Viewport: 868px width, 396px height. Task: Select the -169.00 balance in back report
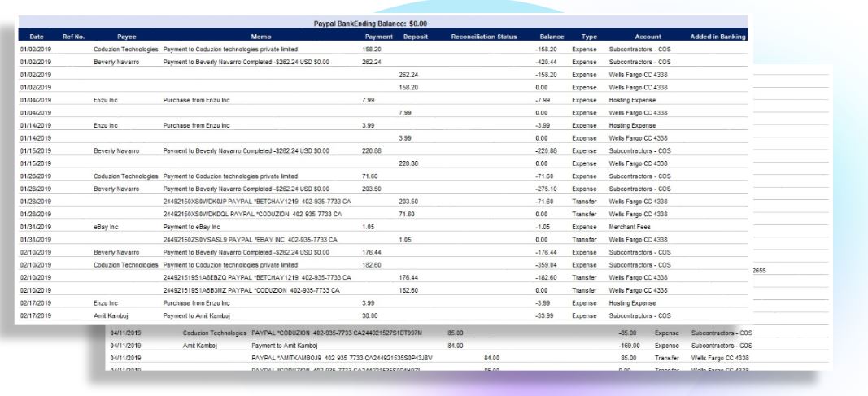pos(629,346)
